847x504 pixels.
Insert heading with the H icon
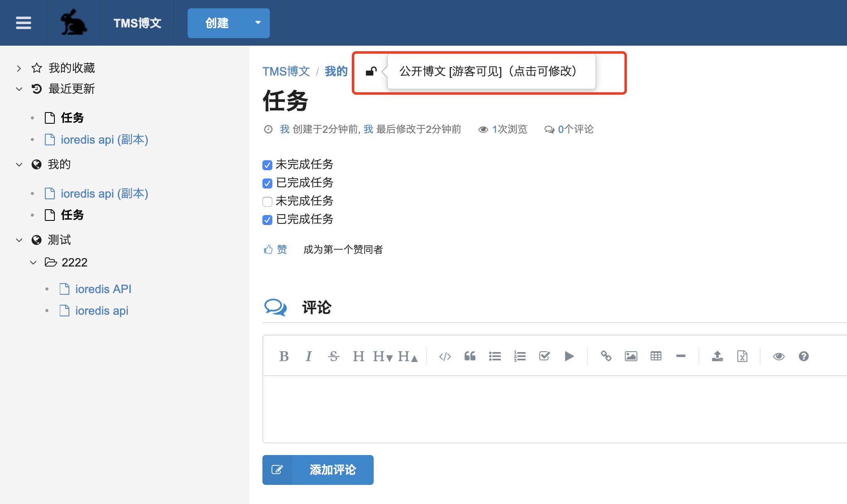tap(358, 356)
